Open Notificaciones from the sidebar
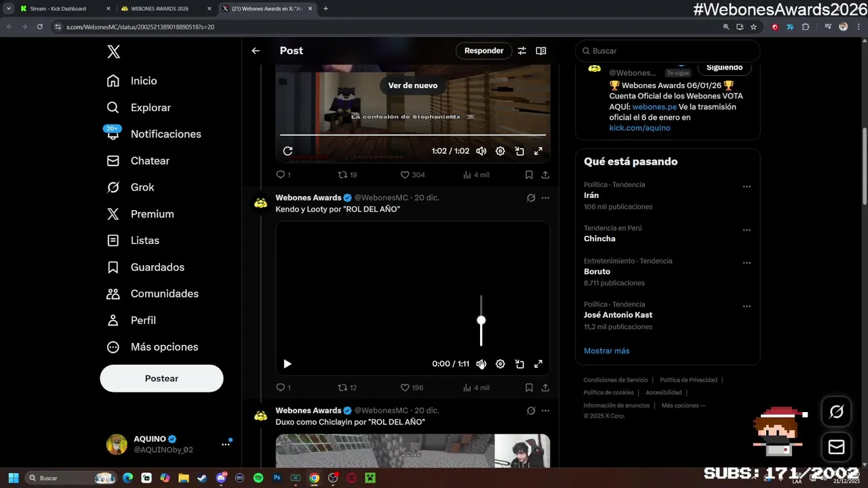Image resolution: width=868 pixels, height=488 pixels. [x=153, y=134]
